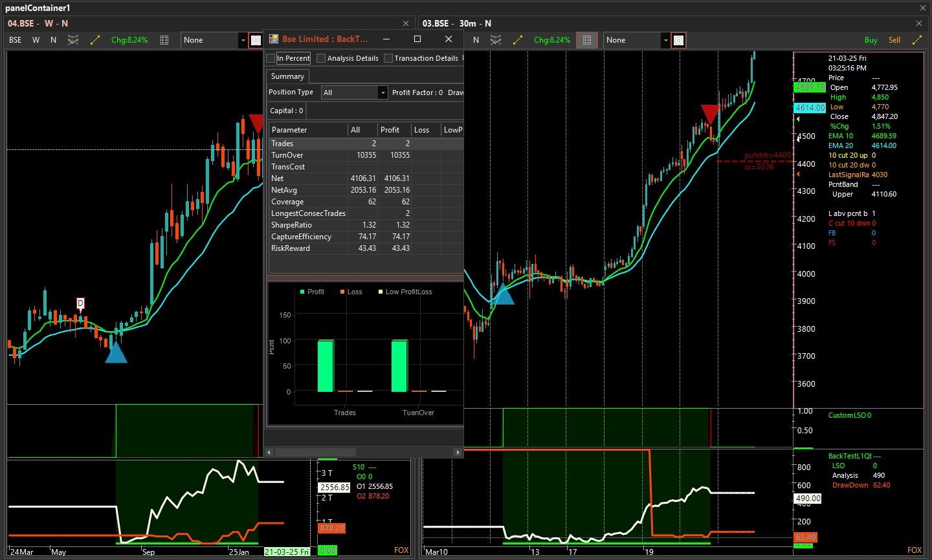
Task: Click the green TurnOver bar in chart
Action: click(400, 366)
